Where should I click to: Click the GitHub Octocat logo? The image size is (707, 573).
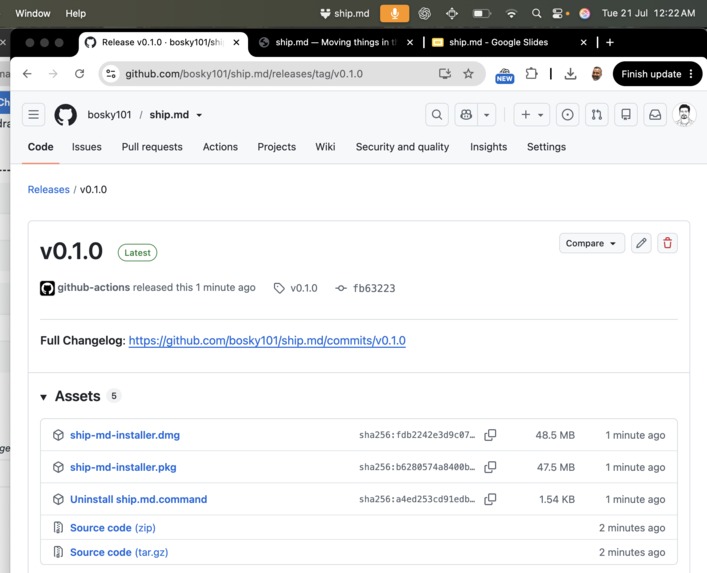coord(66,115)
